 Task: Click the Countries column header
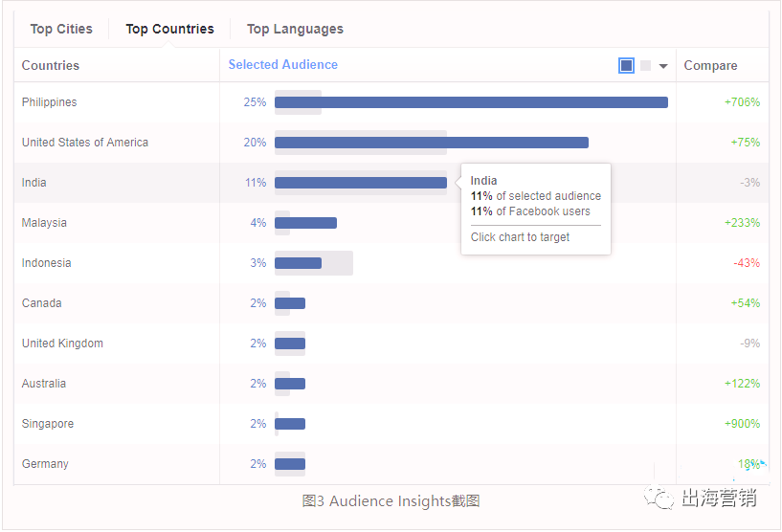[51, 65]
